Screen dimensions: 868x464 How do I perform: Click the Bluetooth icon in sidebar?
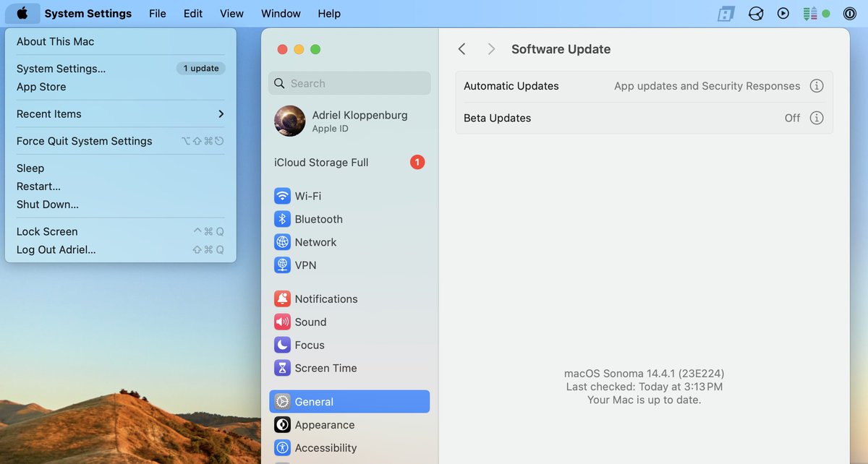point(282,219)
